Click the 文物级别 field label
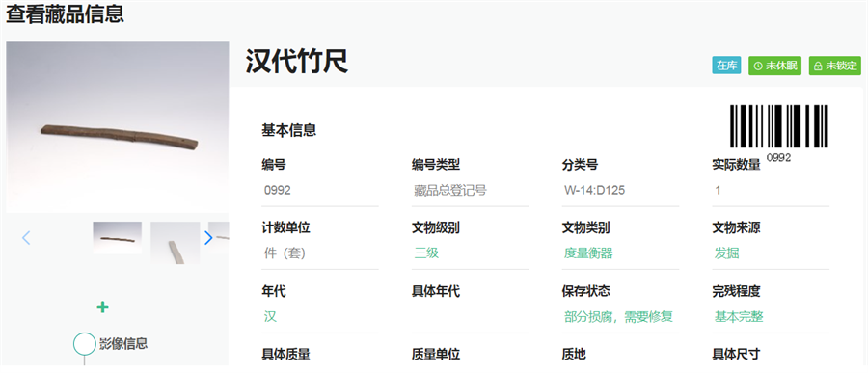 click(436, 227)
